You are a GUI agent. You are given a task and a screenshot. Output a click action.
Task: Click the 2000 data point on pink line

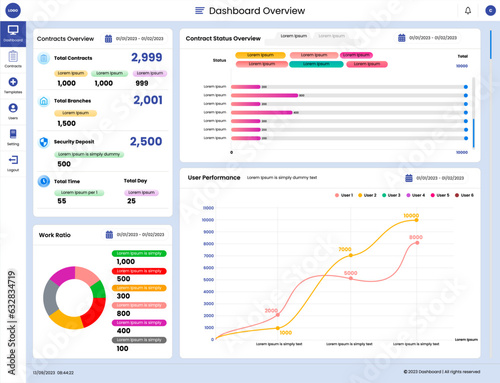click(278, 315)
